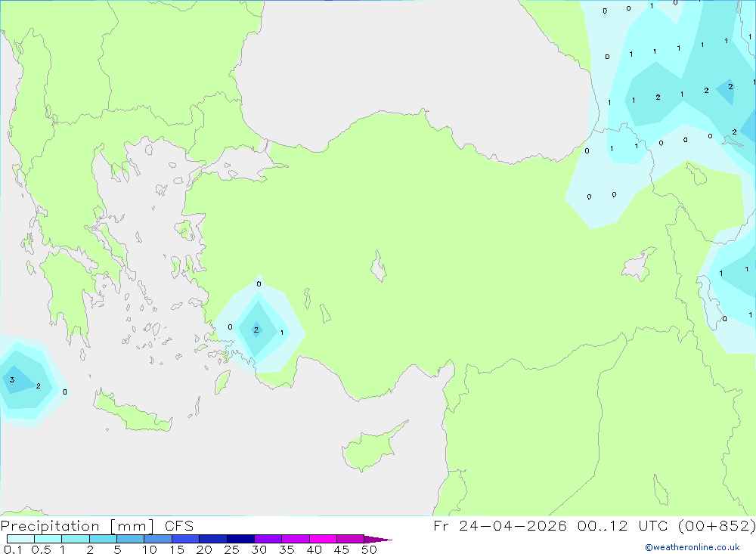Select the 0.5–1 mm legend color swatch
Image resolution: width=756 pixels, height=554 pixels.
click(48, 539)
